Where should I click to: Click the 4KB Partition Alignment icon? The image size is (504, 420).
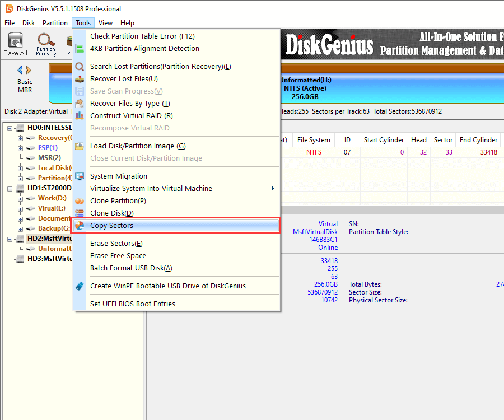80,49
